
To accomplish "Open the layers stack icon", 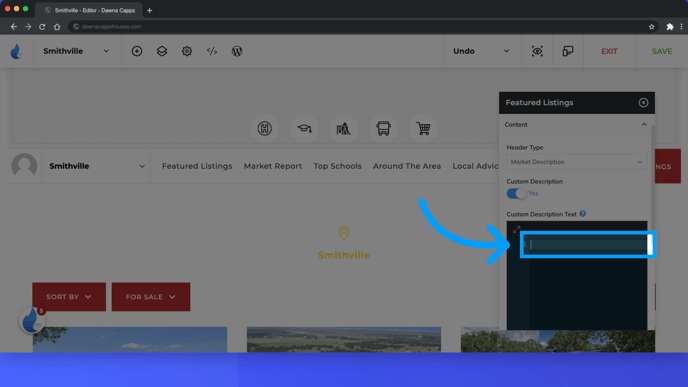I will (162, 51).
